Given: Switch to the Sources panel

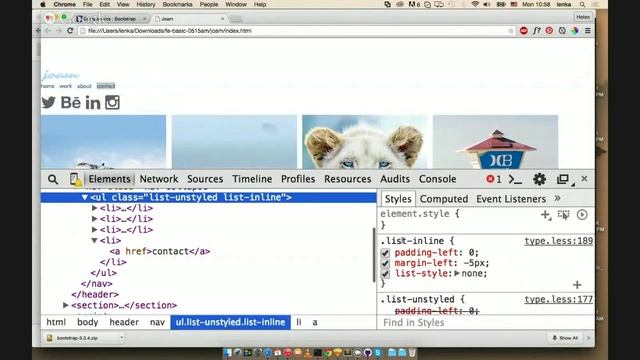Looking at the screenshot, I should coord(205,179).
